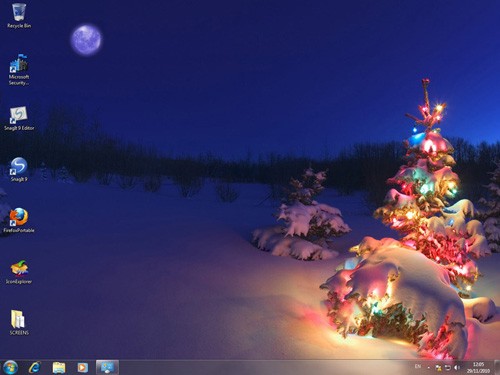500x375 pixels.
Task: Switch to the active Personalization taskbar window
Action: (107, 367)
